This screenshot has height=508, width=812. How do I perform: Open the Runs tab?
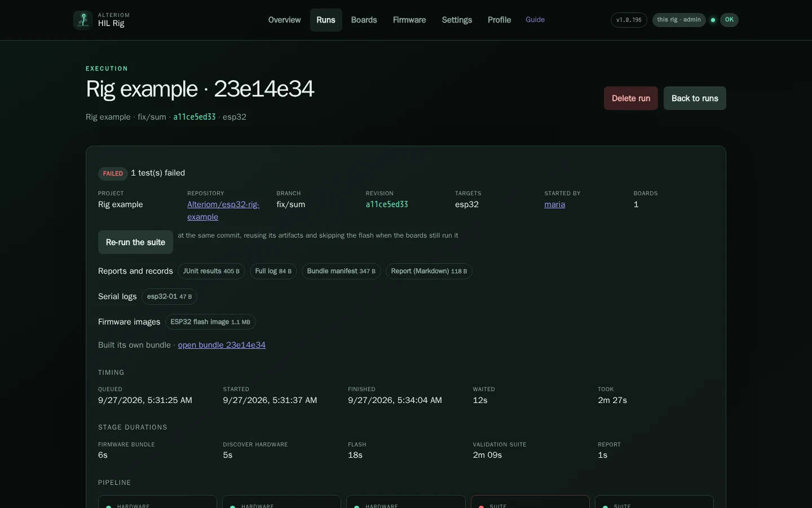(x=326, y=20)
